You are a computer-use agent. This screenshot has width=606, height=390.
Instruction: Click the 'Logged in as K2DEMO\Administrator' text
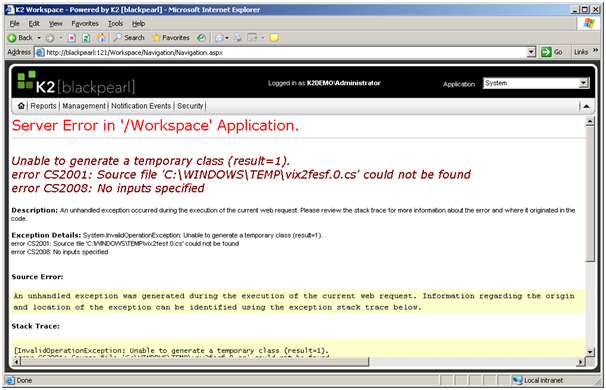coord(324,83)
